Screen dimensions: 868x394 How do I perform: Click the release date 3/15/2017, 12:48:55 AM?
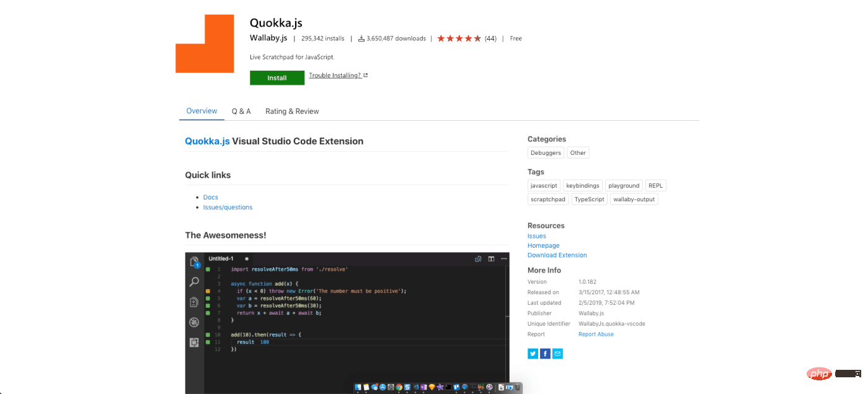(609, 292)
